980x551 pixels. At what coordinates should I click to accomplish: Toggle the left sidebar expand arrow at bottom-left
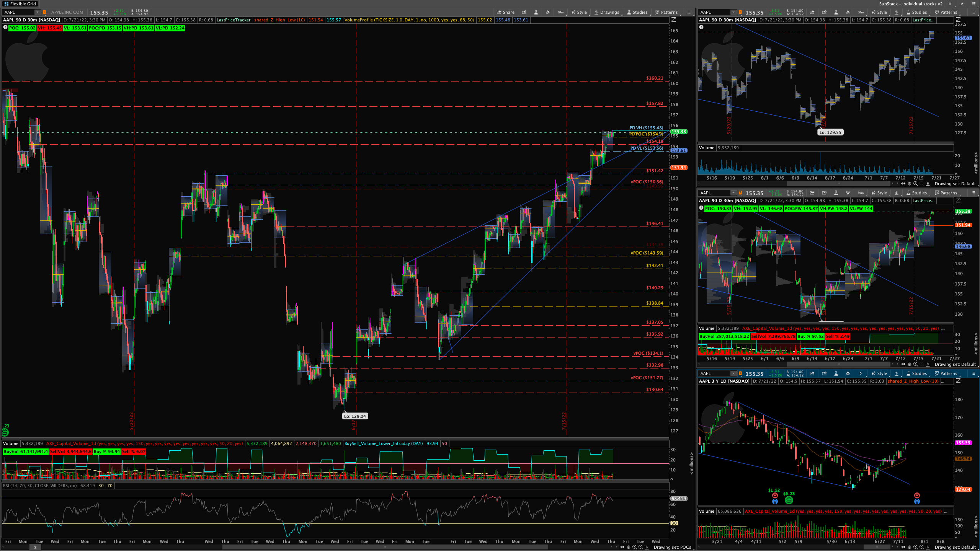[x=35, y=548]
